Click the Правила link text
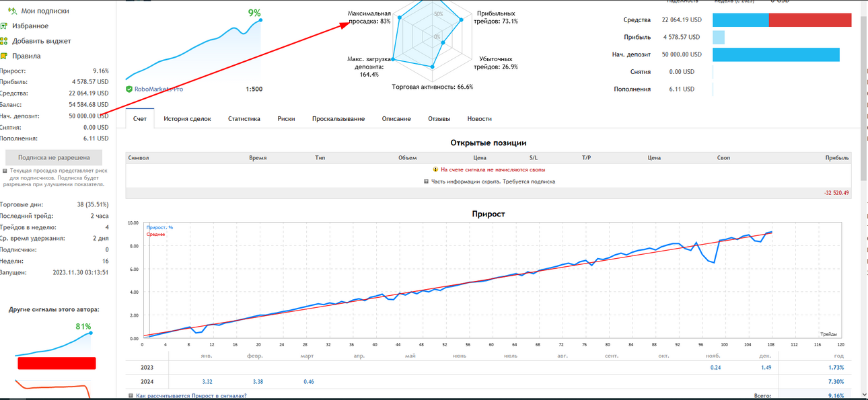This screenshot has width=868, height=400. 26,56
